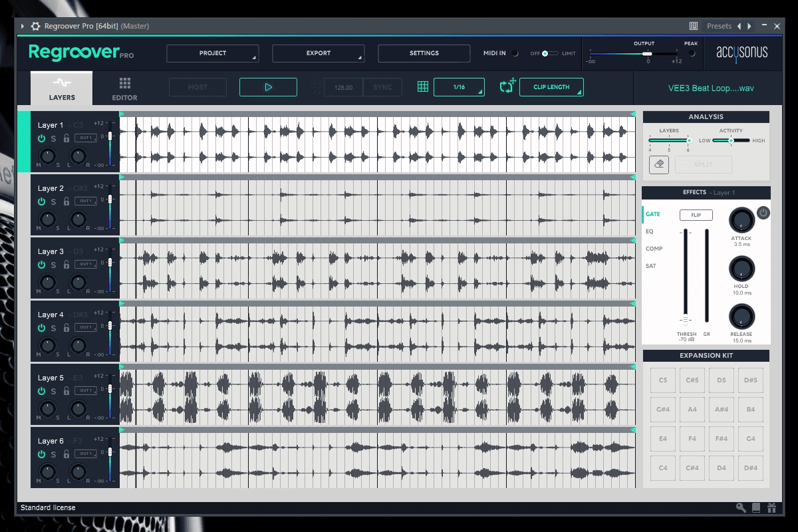Viewport: 798px width, 532px height.
Task: Toggle the output OFF/LIMIT switch
Action: click(549, 53)
